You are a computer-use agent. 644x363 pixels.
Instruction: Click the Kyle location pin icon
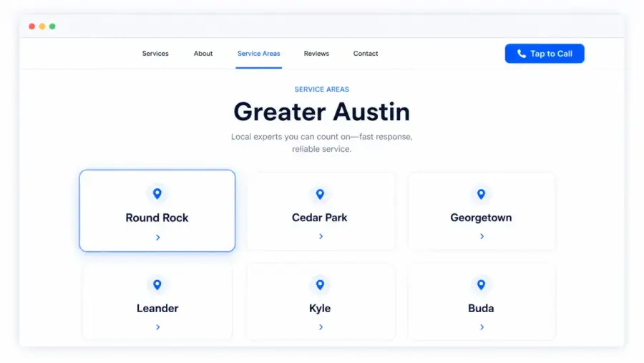(320, 284)
